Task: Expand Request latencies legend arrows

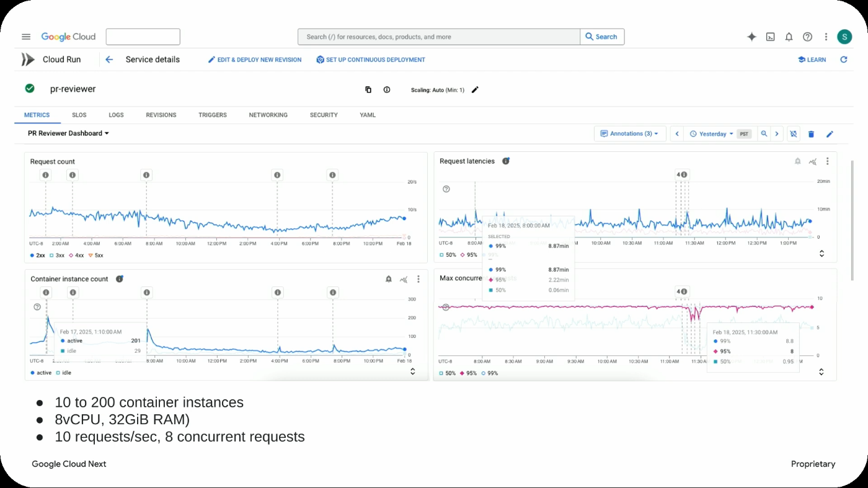Action: [x=821, y=254]
